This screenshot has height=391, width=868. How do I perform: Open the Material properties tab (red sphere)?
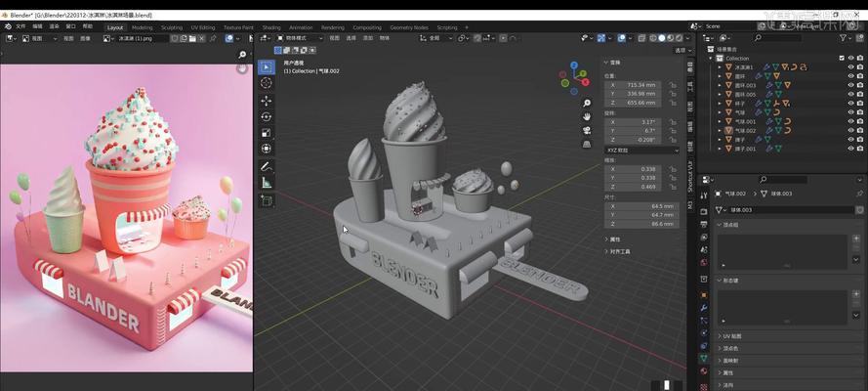tap(704, 371)
